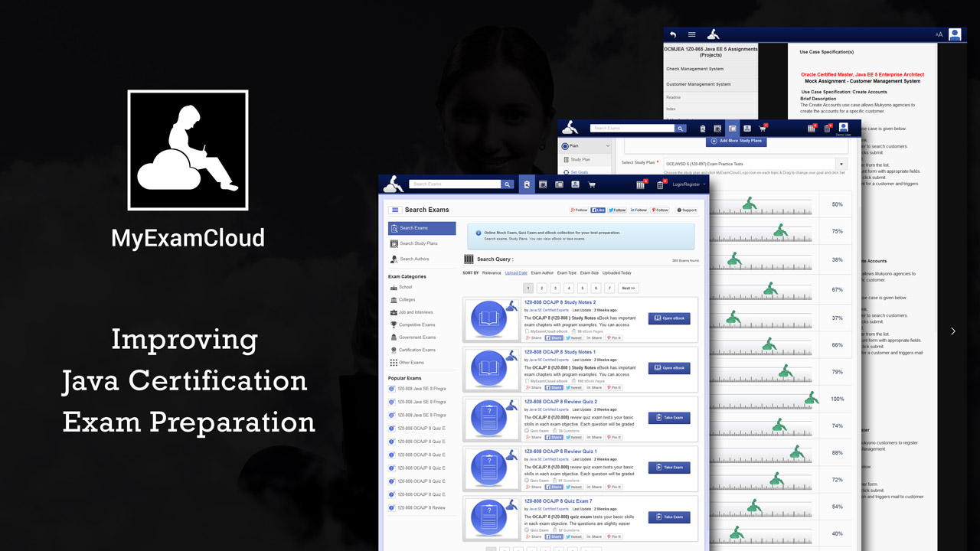Click the Twitter Follow button in header
The width and height of the screenshot is (980, 551).
617,210
